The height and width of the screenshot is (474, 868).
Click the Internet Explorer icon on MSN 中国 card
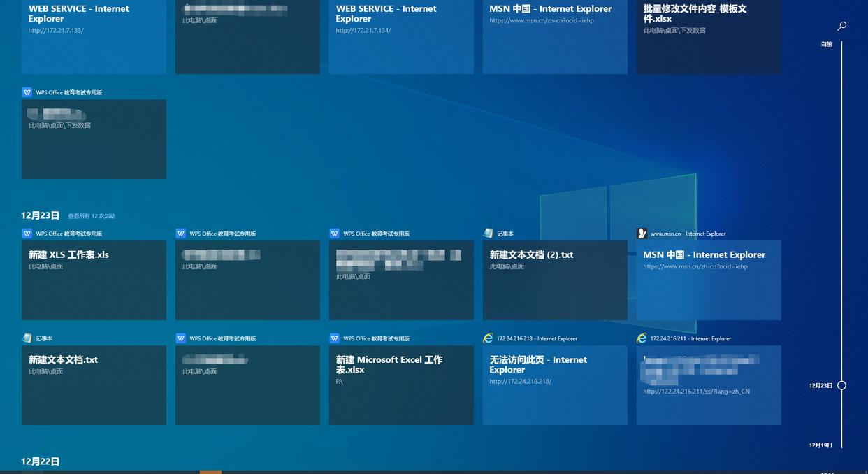click(642, 234)
